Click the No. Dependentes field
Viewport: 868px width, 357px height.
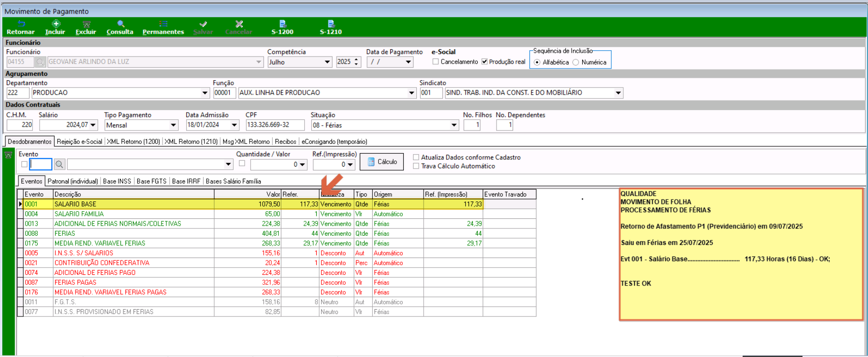click(x=504, y=125)
